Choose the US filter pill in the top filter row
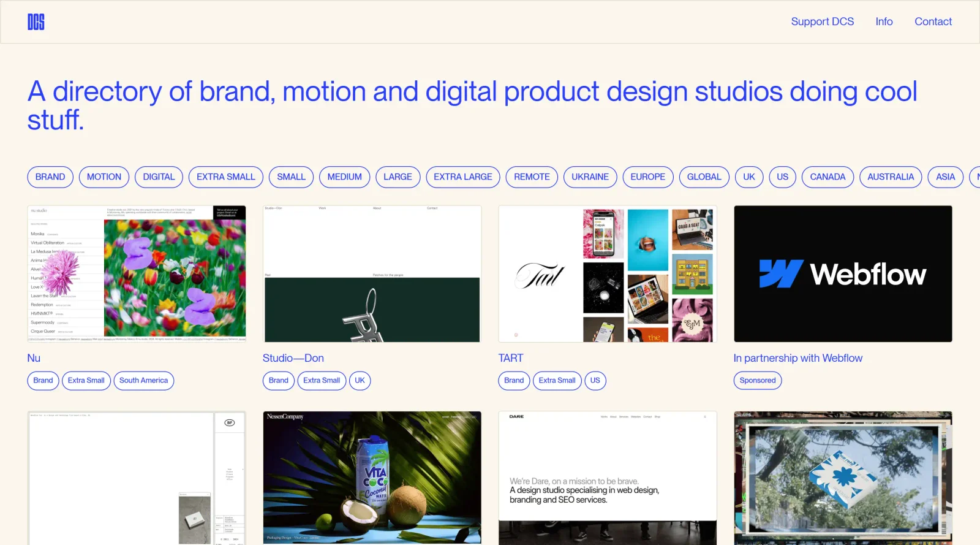 [782, 177]
